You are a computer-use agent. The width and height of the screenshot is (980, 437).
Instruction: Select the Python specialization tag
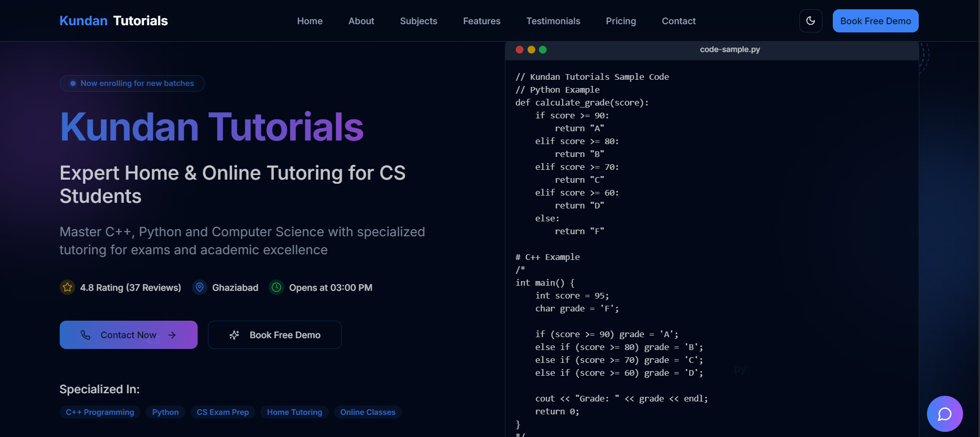coord(165,412)
